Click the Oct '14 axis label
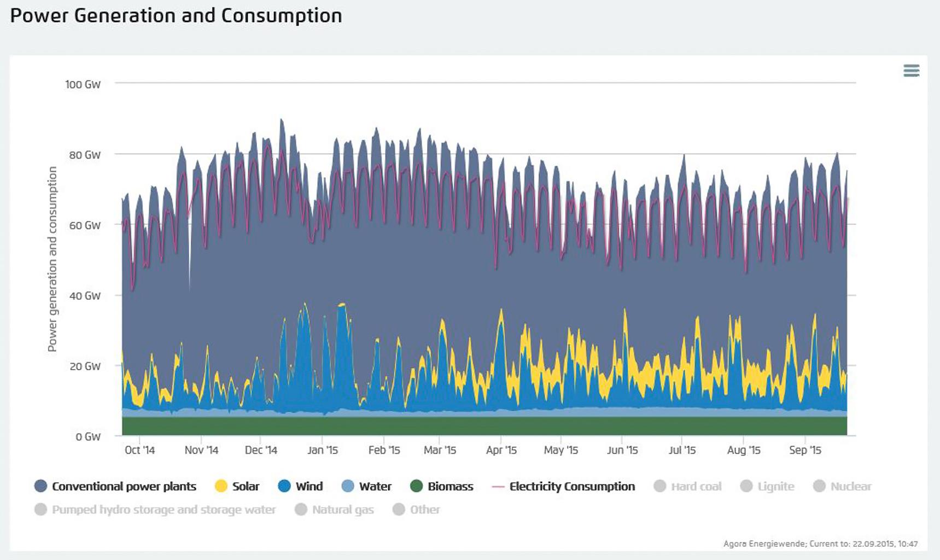The height and width of the screenshot is (560, 940). (x=140, y=450)
